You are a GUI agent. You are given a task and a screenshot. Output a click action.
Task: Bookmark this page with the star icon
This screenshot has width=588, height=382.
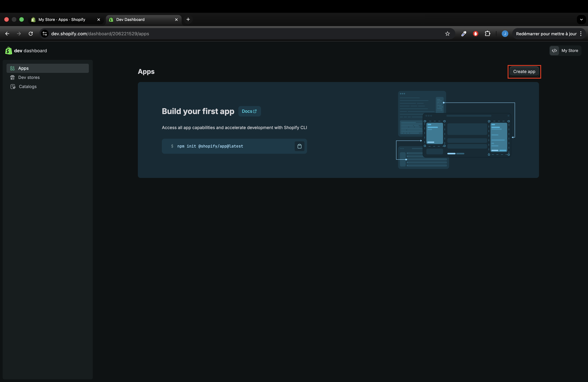[x=447, y=34]
